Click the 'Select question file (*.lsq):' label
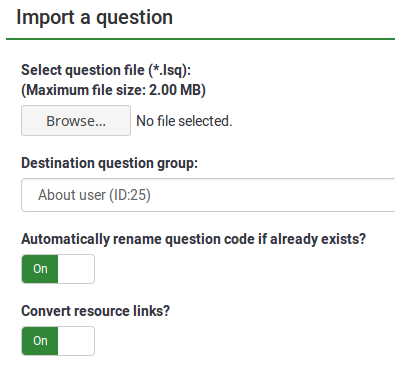Image resolution: width=395 pixels, height=367 pixels. [x=106, y=70]
